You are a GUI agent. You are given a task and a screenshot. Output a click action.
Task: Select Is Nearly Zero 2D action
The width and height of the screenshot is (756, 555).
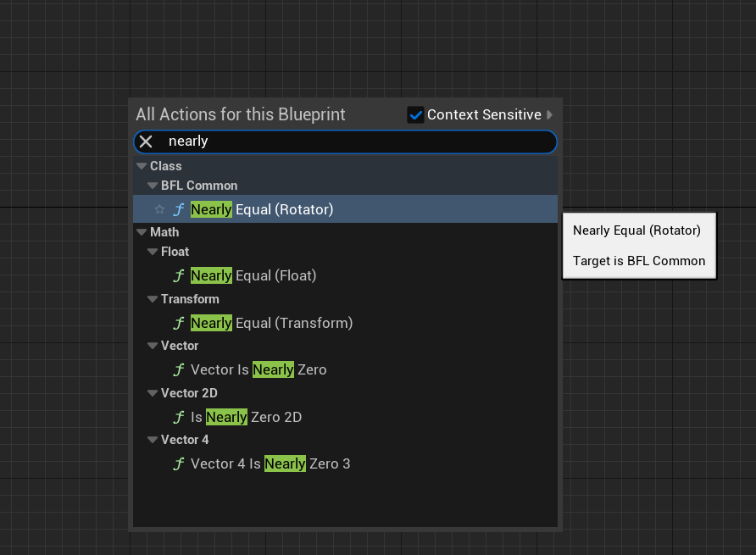(345, 417)
